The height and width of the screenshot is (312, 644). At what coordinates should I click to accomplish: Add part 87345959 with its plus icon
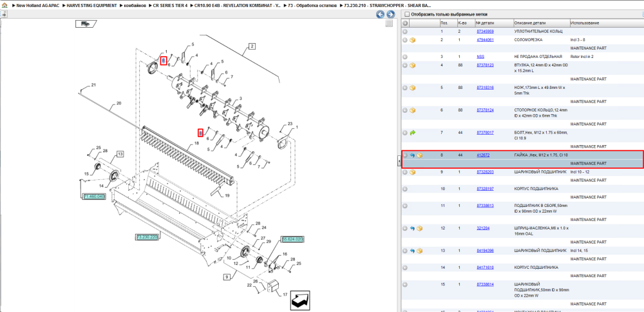[405, 31]
